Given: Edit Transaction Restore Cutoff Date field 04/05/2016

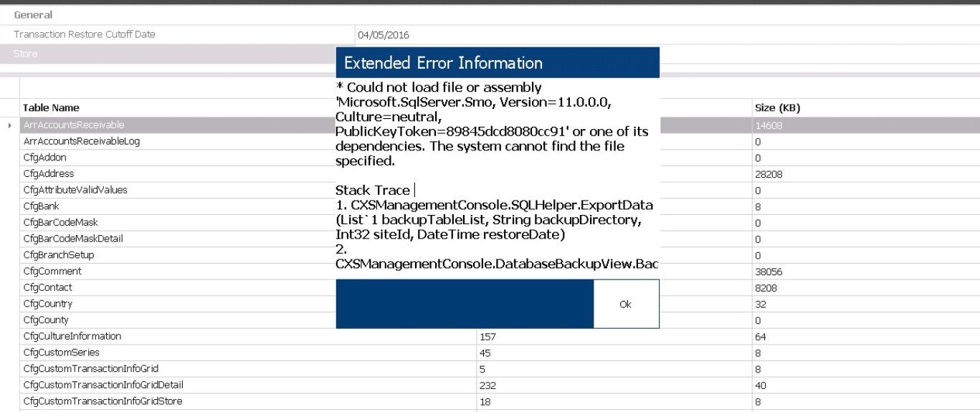Looking at the screenshot, I should click(667, 35).
